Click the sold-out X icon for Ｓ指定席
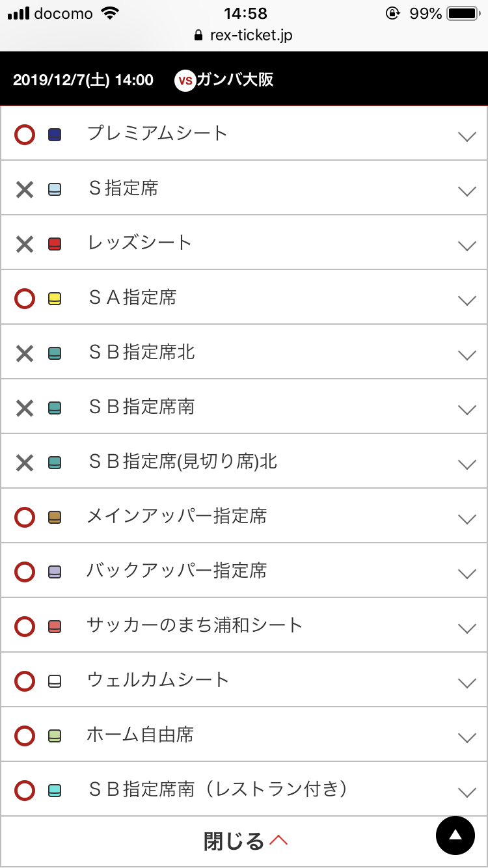488x868 pixels. click(x=25, y=189)
